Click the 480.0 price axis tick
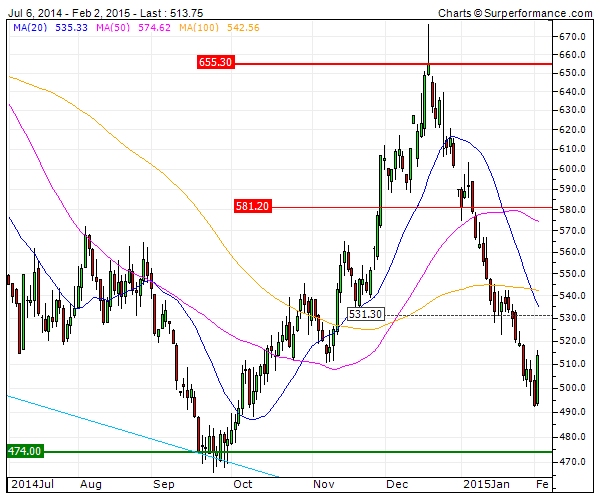 point(572,437)
